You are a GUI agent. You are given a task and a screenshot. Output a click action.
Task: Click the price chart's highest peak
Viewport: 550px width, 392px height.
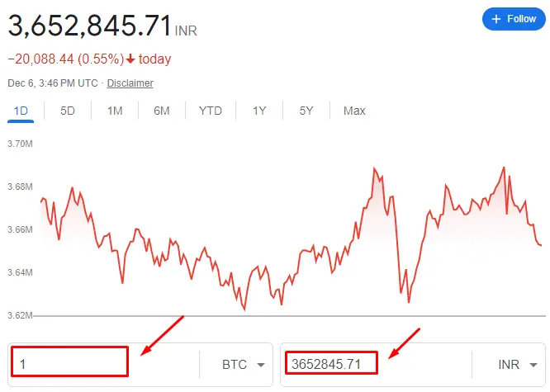[x=503, y=168]
